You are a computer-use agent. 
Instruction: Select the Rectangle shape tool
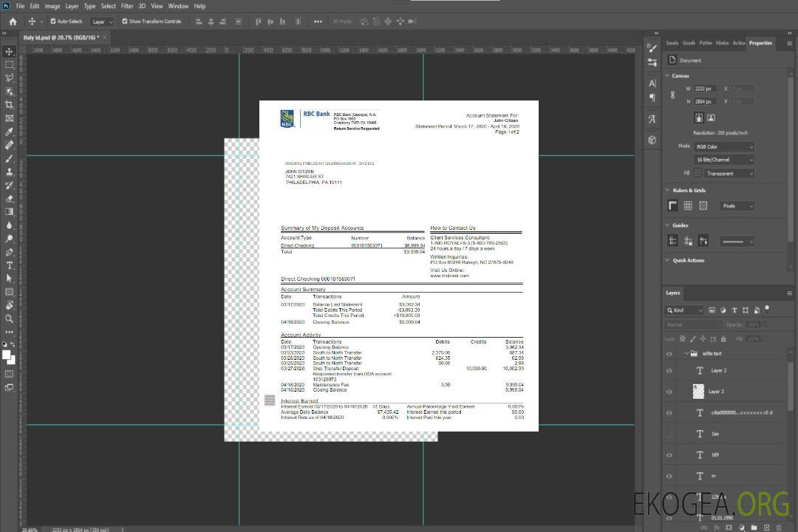pos(9,292)
